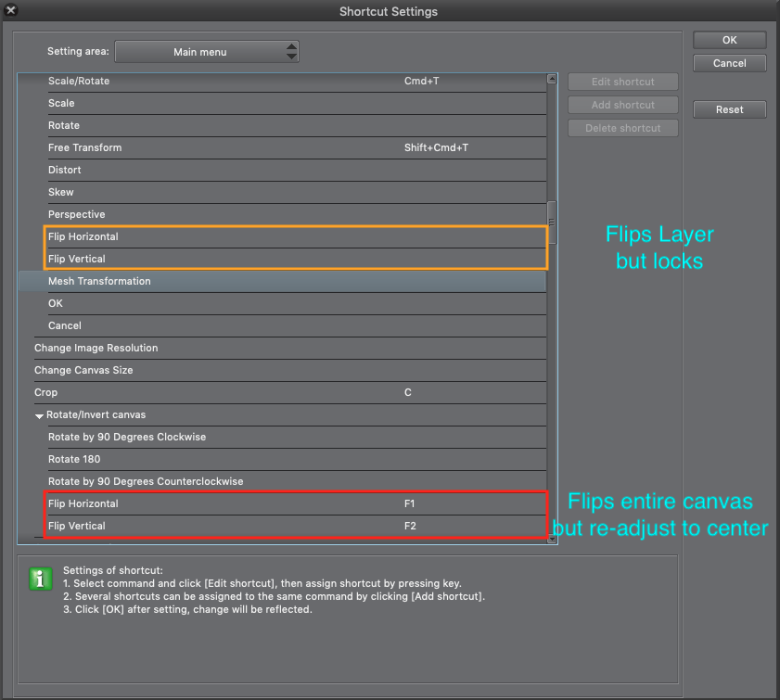This screenshot has width=780, height=700.
Task: Click the command list scrollbar thumb
Action: click(x=552, y=221)
